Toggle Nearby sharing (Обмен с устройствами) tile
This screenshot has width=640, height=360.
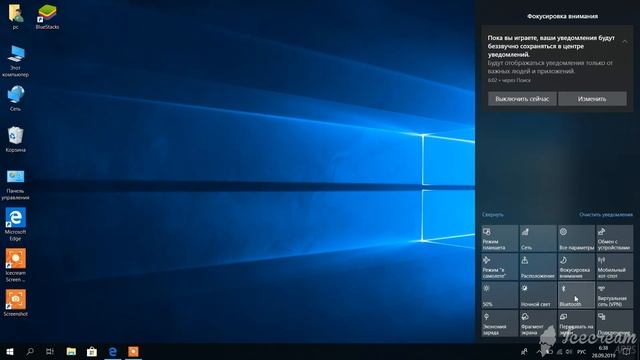click(614, 238)
